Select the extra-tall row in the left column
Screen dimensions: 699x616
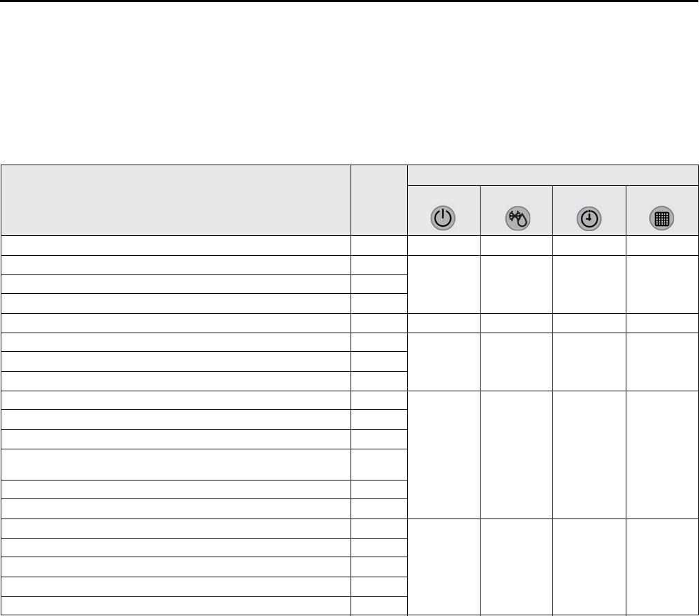(176, 464)
